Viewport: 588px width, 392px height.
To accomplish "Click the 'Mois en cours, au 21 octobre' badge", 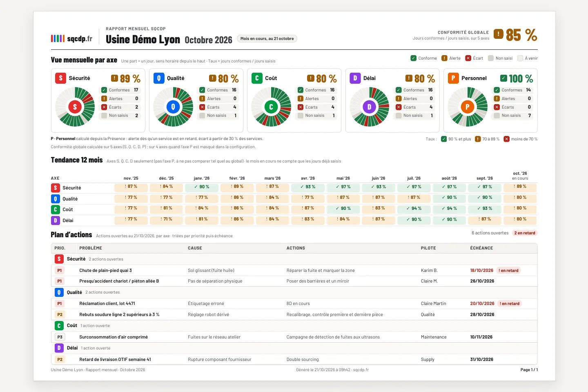I will pyautogui.click(x=267, y=39).
